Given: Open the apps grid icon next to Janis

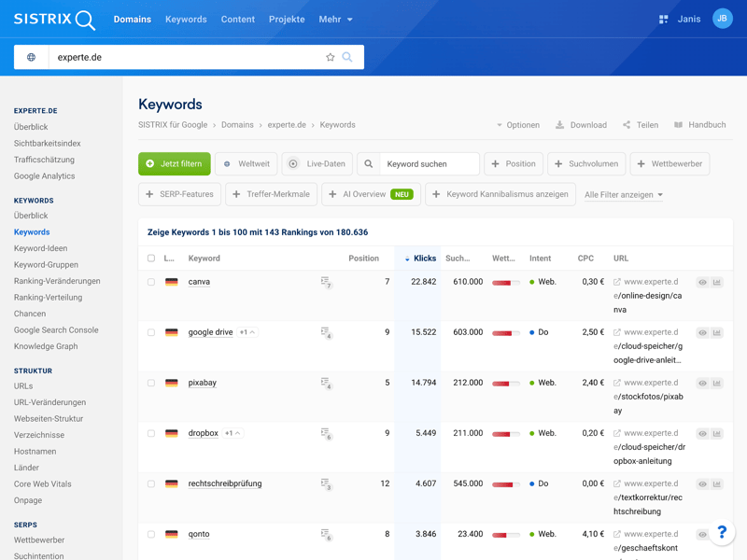Looking at the screenshot, I should 664,19.
